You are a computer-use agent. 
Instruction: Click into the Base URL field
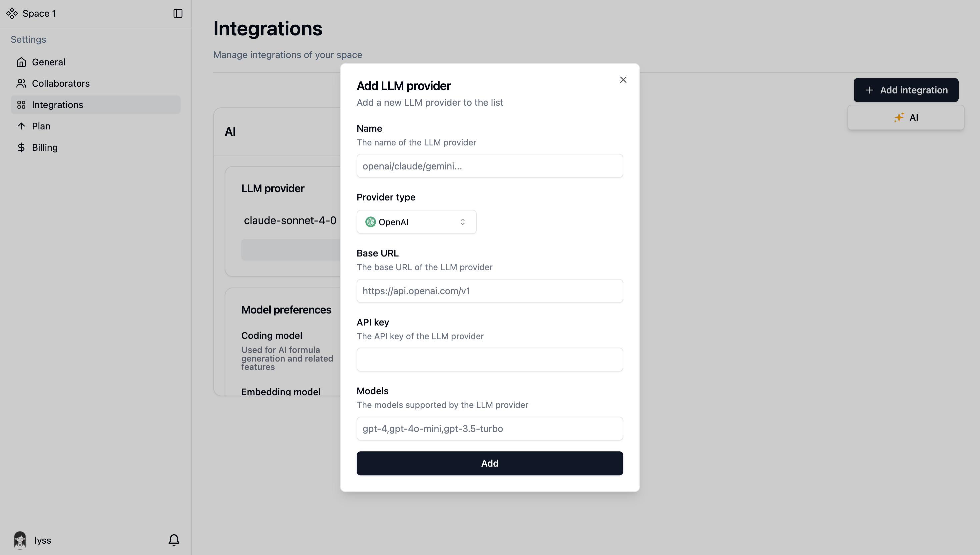click(490, 291)
